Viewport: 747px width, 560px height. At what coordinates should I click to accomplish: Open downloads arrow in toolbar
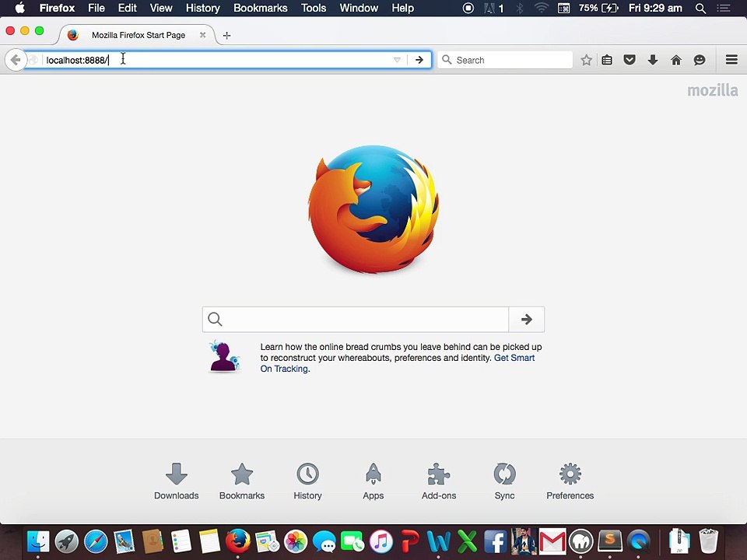(x=653, y=60)
